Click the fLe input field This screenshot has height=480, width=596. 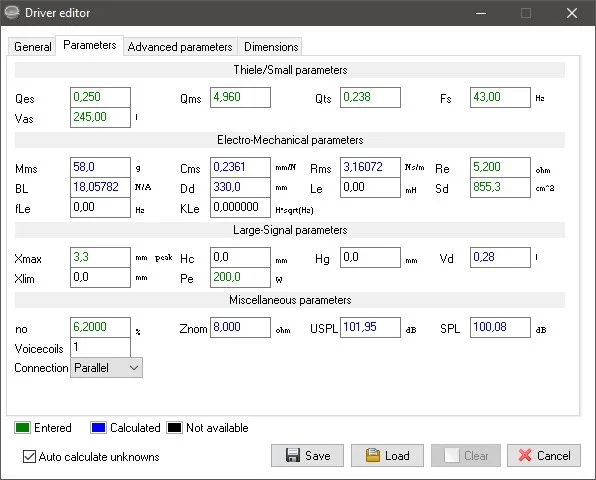coord(100,208)
